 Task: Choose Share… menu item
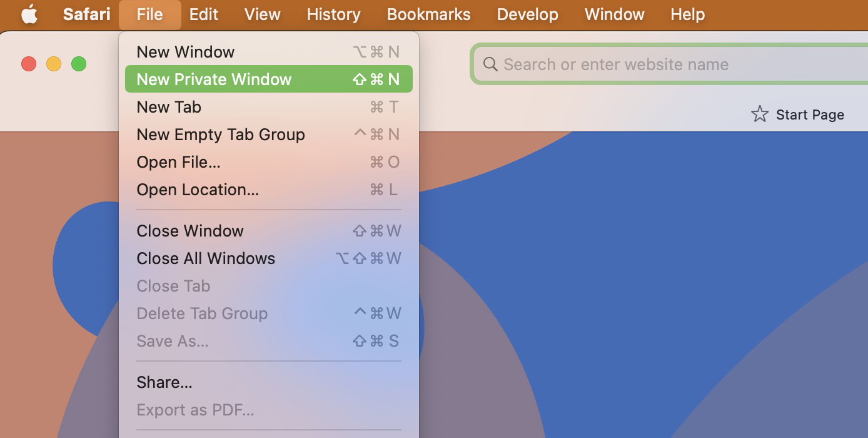(269, 382)
